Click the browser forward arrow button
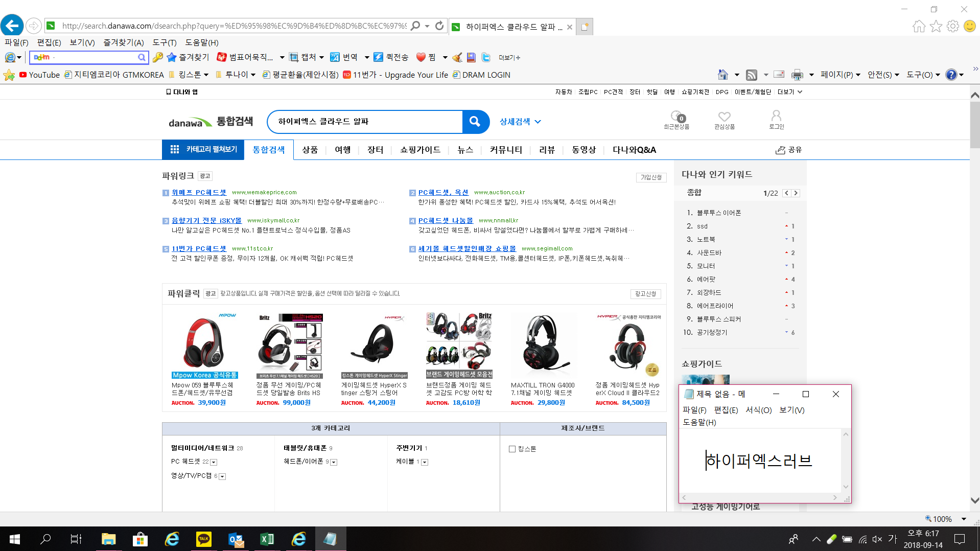This screenshot has height=551, width=980. pyautogui.click(x=34, y=26)
